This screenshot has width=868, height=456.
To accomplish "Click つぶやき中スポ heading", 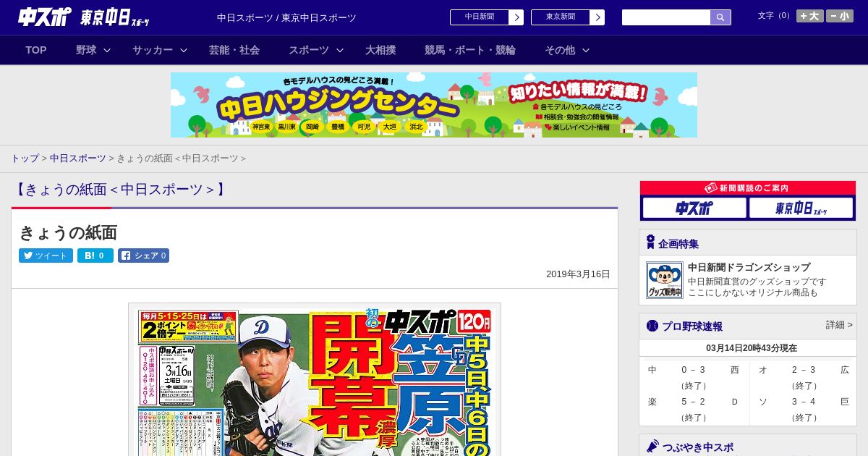I will (x=698, y=448).
